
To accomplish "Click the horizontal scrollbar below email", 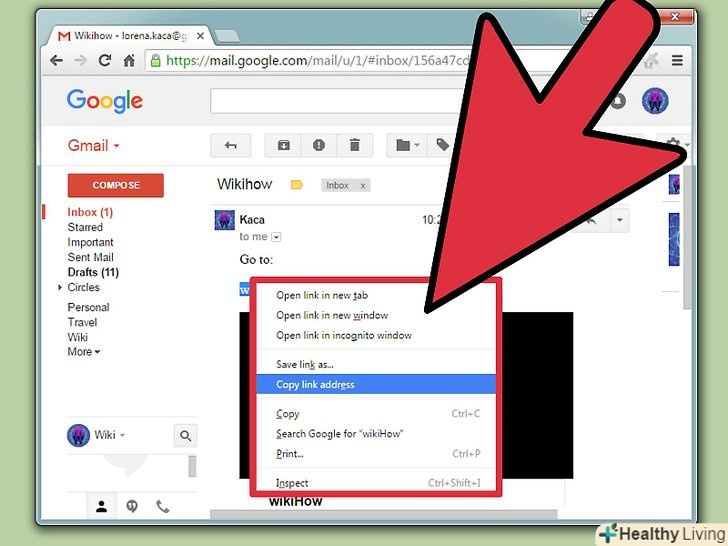I will [x=384, y=514].
